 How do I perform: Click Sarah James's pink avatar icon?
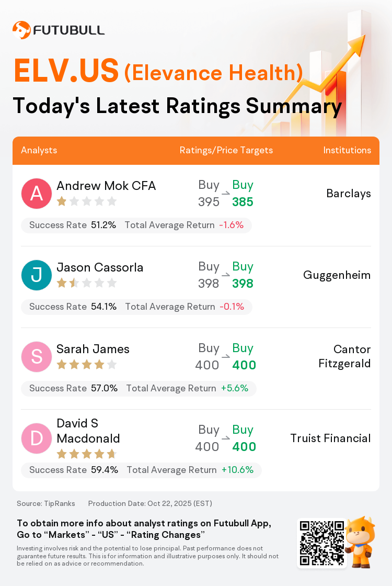tap(37, 357)
